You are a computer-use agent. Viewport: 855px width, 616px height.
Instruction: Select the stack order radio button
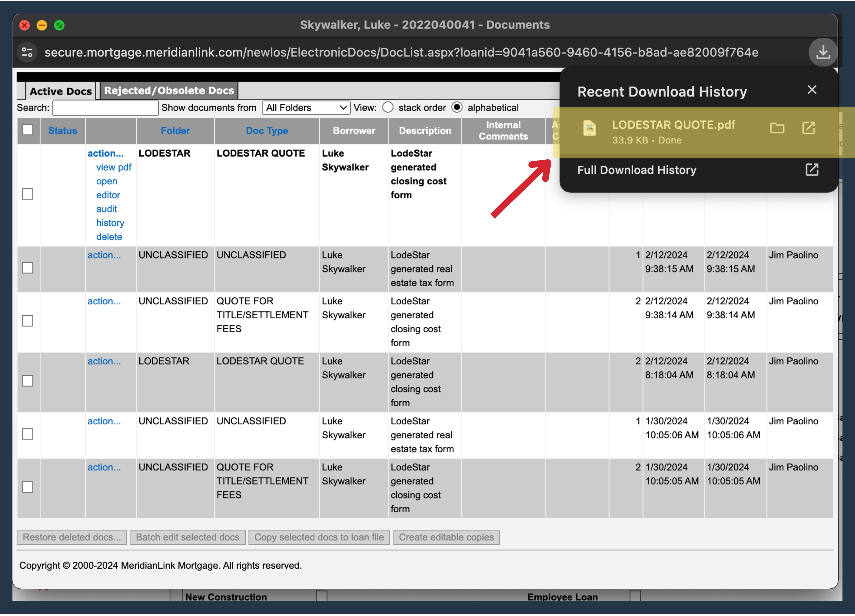tap(388, 107)
